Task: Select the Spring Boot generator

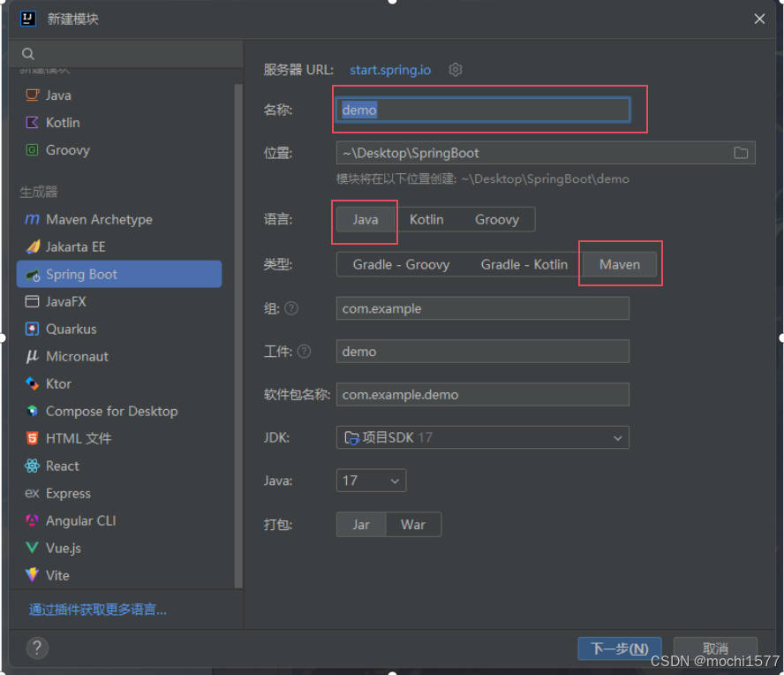Action: [79, 274]
